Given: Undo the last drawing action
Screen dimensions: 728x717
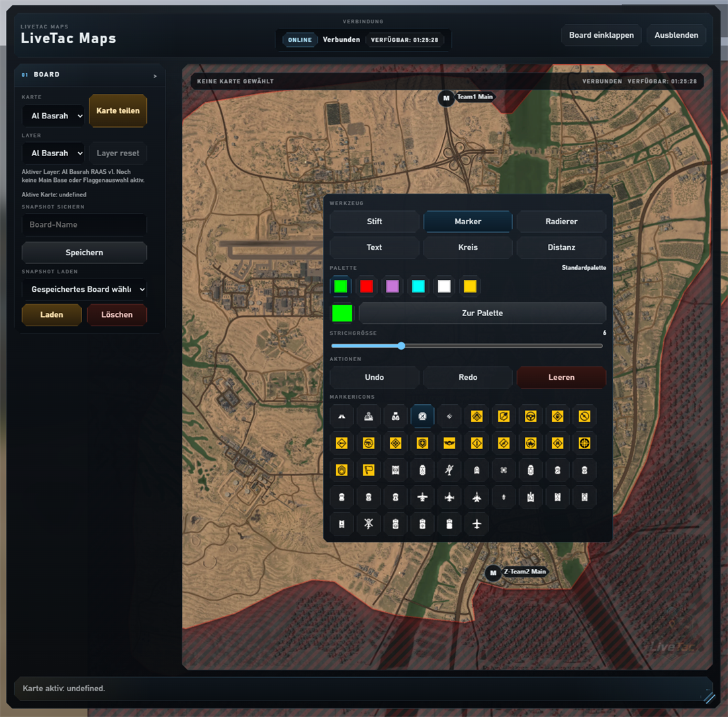Looking at the screenshot, I should tap(374, 377).
